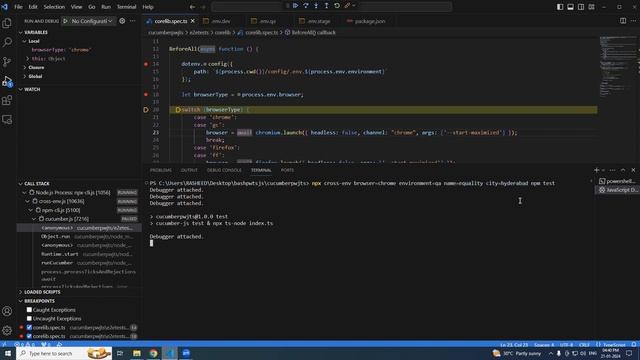Open the Manage gear in activity bar
Viewport: 640px width, 360px height.
(7, 330)
